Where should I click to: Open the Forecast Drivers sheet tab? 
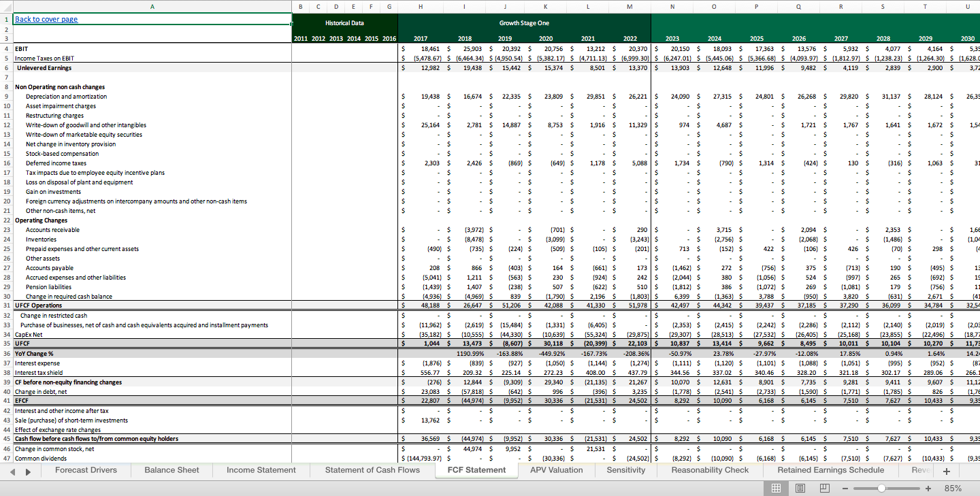coord(86,470)
